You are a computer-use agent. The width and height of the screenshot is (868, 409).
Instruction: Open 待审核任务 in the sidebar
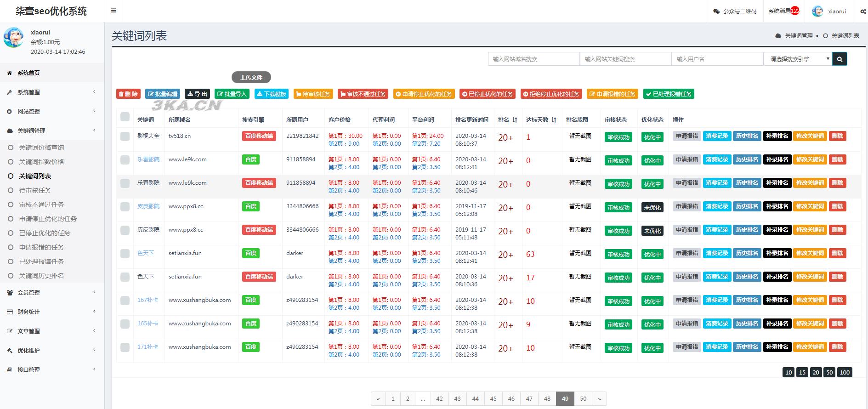click(35, 190)
